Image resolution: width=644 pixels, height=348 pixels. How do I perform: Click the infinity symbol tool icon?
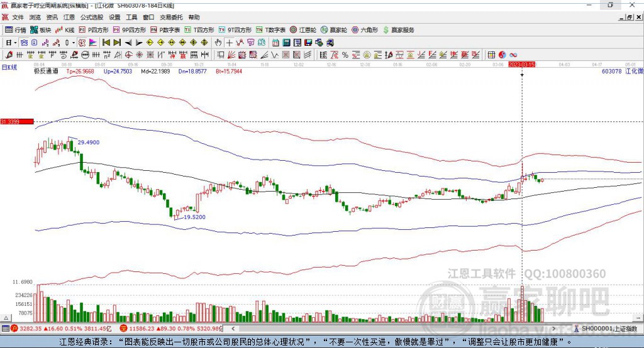point(513,55)
